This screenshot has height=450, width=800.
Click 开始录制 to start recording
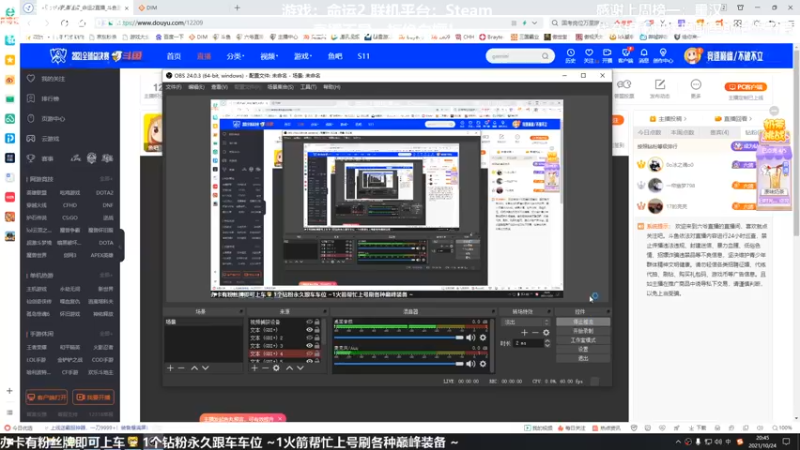(583, 331)
